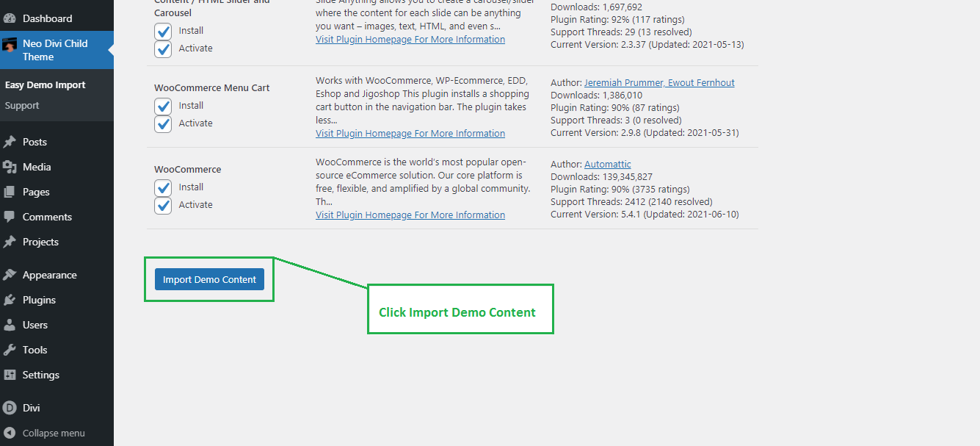The image size is (980, 446).
Task: Uncheck Activate for HTML Slider and Carousel
Action: coord(163,49)
